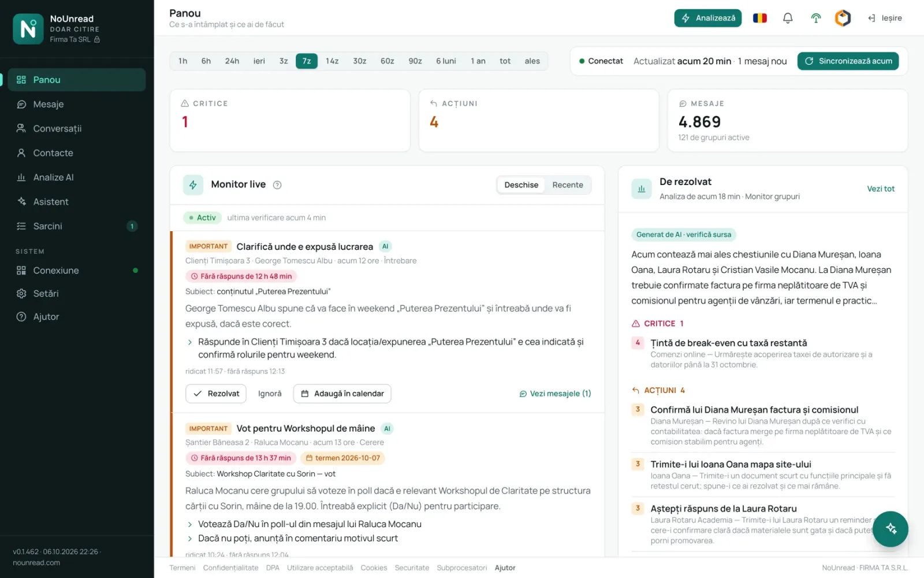
Task: Click the lightning icon beside Monitor live
Action: coord(193,185)
